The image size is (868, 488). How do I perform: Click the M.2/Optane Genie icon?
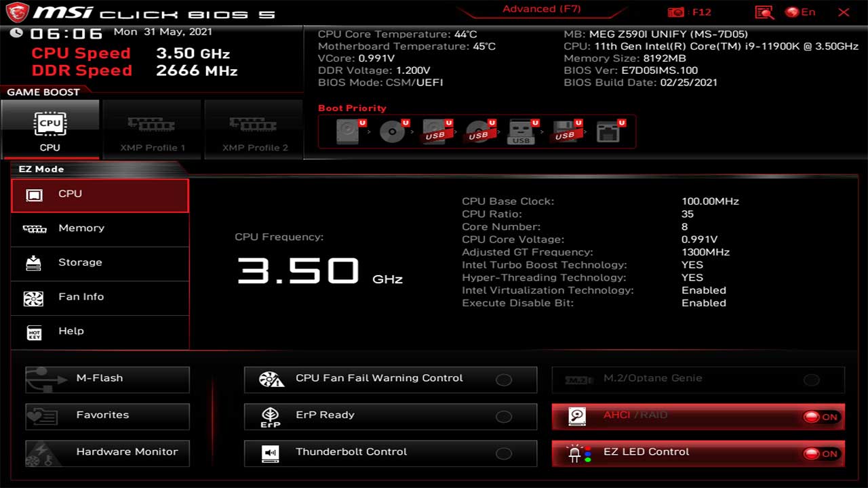578,380
